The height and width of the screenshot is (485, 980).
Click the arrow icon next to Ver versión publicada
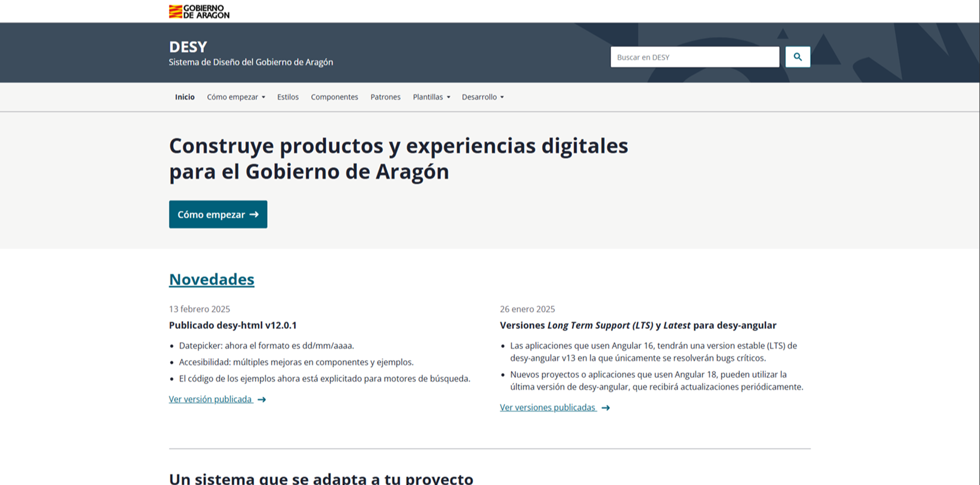tap(262, 399)
